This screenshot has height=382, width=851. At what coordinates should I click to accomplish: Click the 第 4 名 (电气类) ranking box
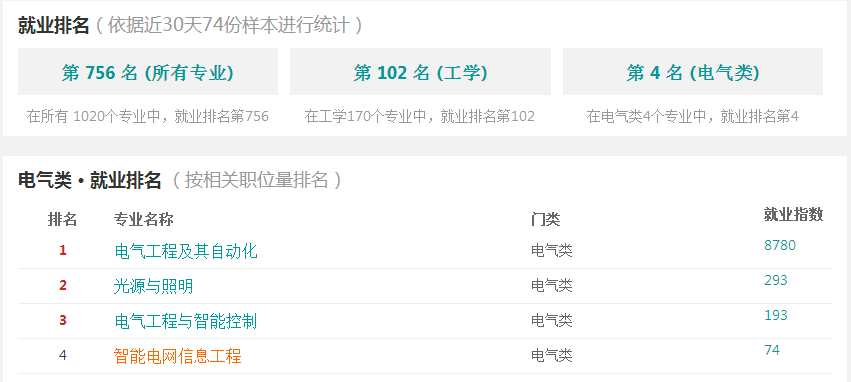point(693,72)
